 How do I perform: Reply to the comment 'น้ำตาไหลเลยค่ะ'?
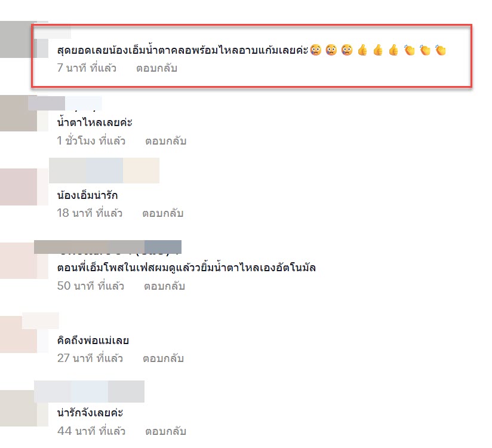(x=165, y=141)
